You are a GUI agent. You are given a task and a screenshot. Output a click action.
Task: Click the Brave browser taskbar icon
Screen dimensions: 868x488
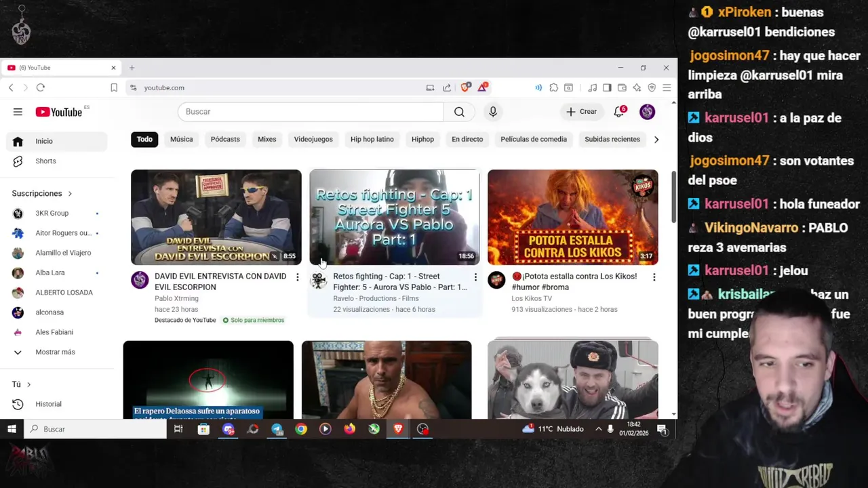[398, 429]
